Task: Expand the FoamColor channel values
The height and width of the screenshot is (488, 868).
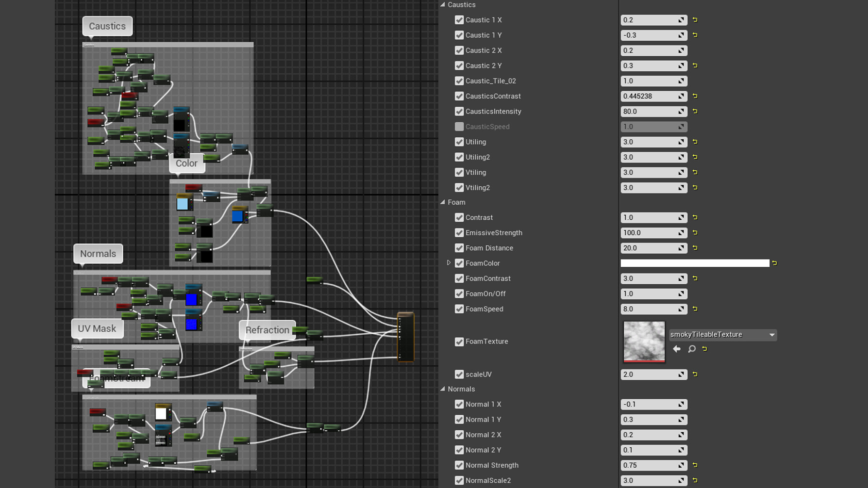Action: [x=449, y=263]
